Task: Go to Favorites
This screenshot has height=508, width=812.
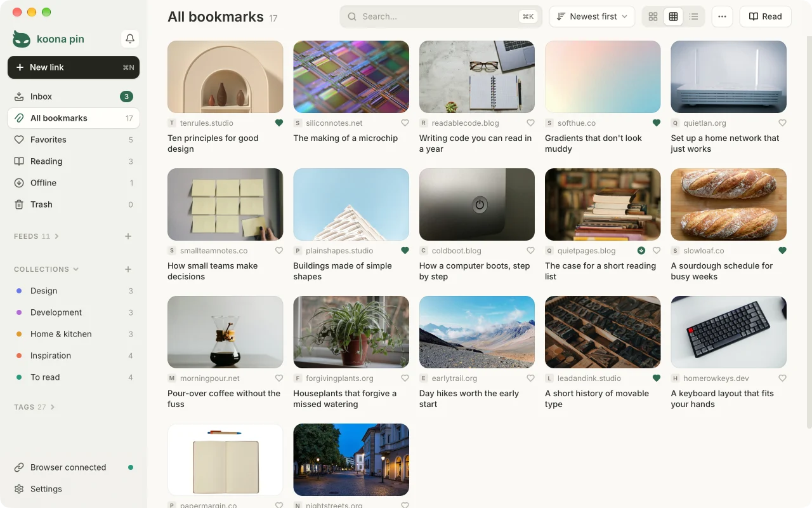Action: (74, 140)
